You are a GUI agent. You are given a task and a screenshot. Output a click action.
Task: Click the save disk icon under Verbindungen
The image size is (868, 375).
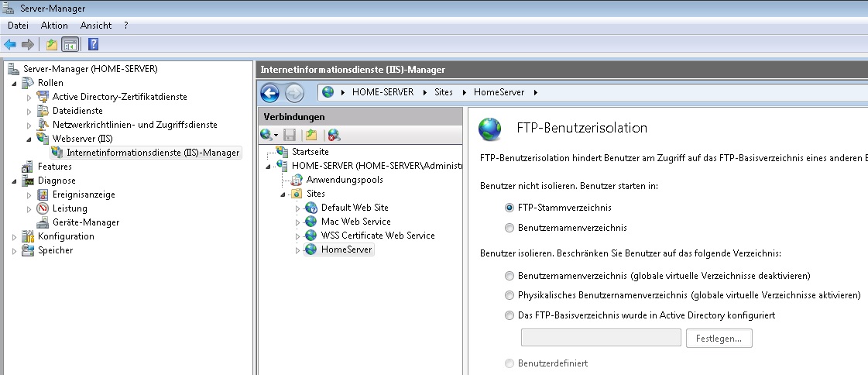pyautogui.click(x=289, y=134)
